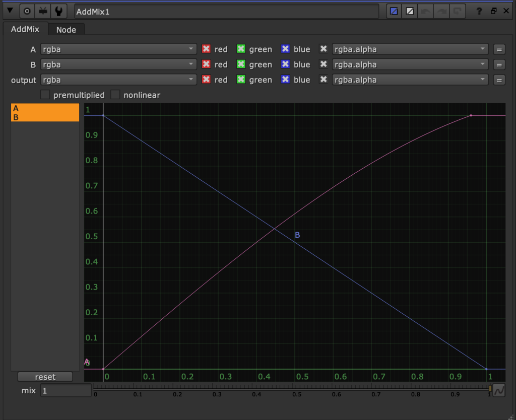Click the revert icon beside redo
Image resolution: width=516 pixels, height=420 pixels.
[458, 12]
